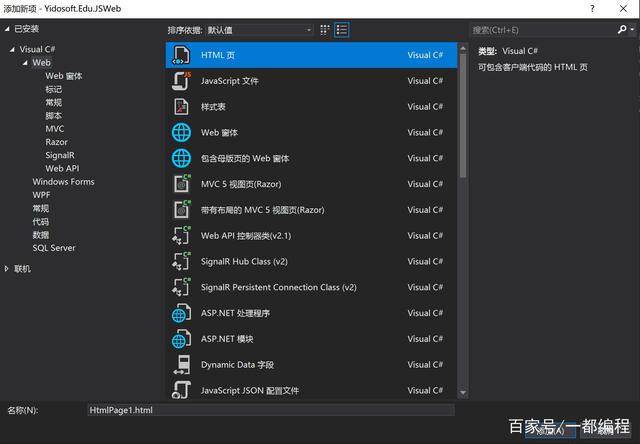Collapse the Web tree node
Viewport: 640px width, 444px height.
pos(25,63)
